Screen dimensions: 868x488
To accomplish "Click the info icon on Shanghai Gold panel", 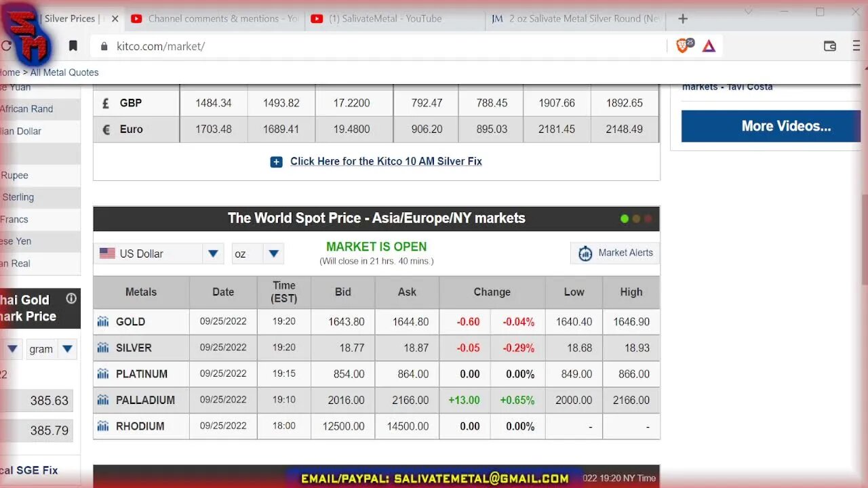I will click(x=71, y=299).
